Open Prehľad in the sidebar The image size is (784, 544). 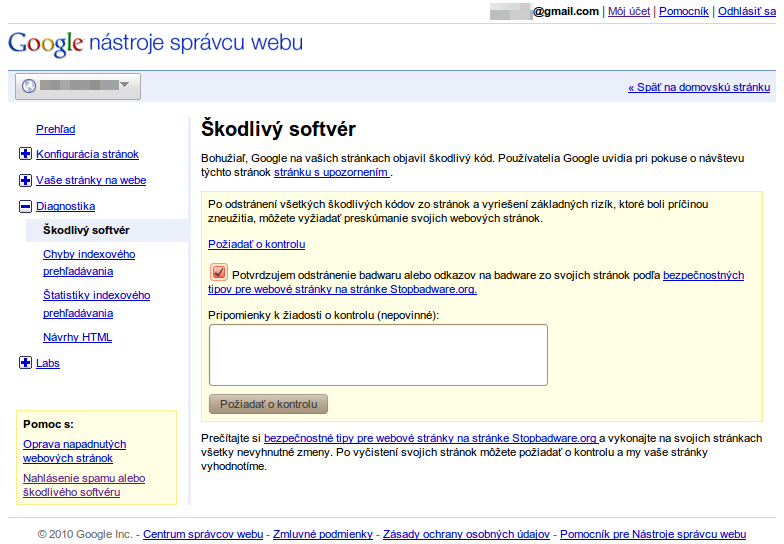[x=56, y=130]
